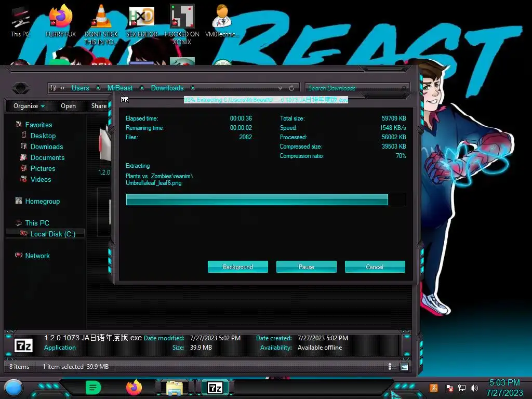Image resolution: width=532 pixels, height=399 pixels.
Task: Click the Desktop icon under Favorites
Action: (24, 136)
